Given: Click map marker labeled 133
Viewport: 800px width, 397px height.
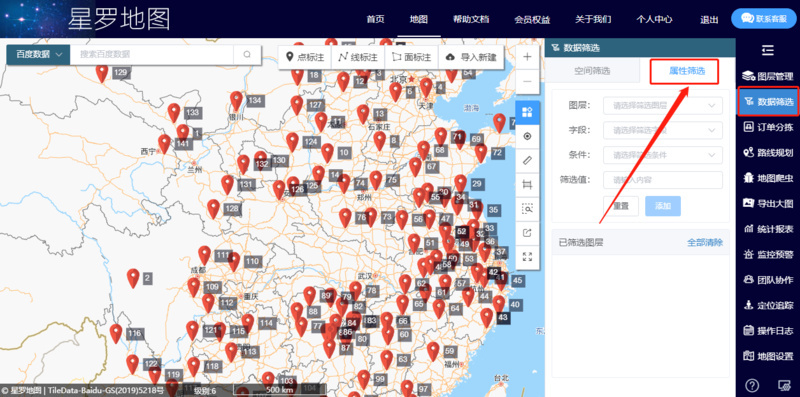Looking at the screenshot, I should 174,113.
